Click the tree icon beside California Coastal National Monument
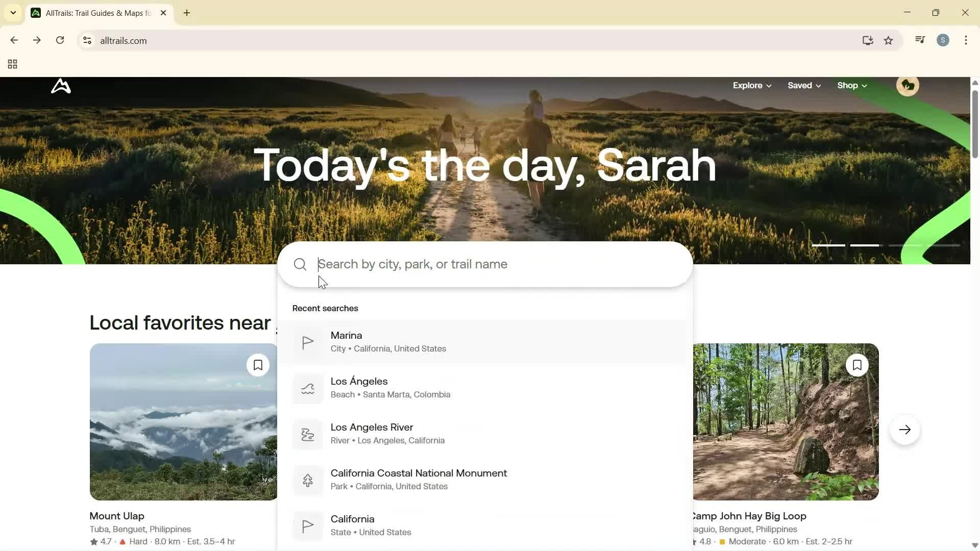The height and width of the screenshot is (551, 980). coord(307,480)
